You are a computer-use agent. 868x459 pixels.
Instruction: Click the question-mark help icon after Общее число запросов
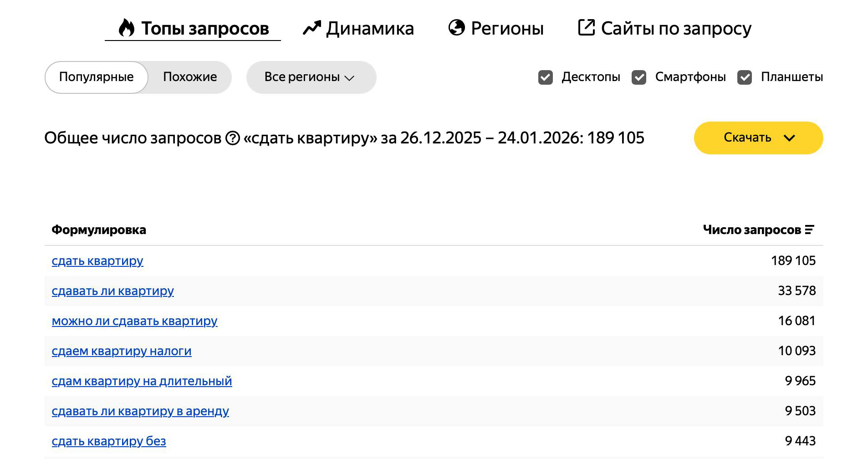click(233, 138)
